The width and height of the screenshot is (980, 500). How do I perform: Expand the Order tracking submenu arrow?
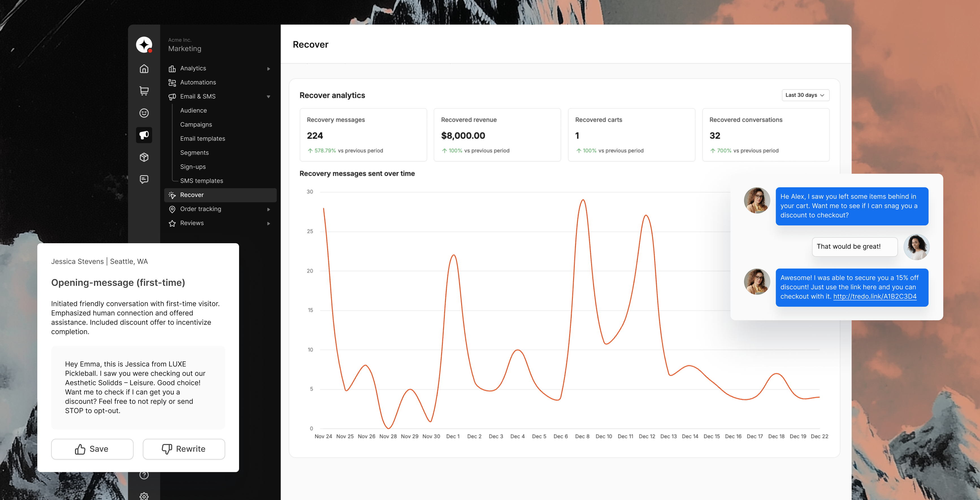[x=268, y=209]
